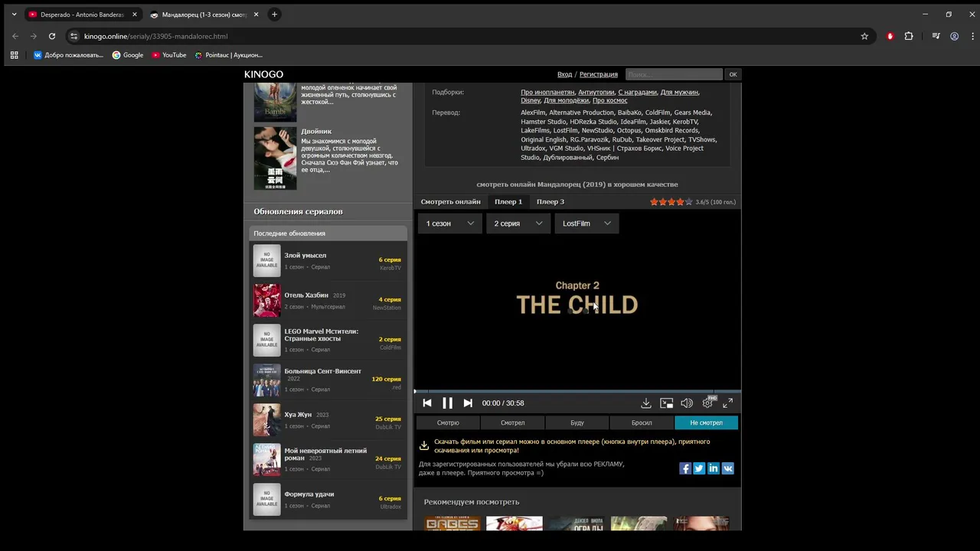Close the Desperado tab
Image resolution: width=980 pixels, height=551 pixels.
point(135,15)
